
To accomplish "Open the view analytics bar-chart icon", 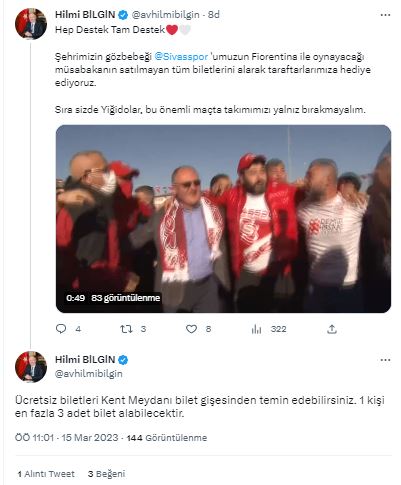I will (x=257, y=329).
